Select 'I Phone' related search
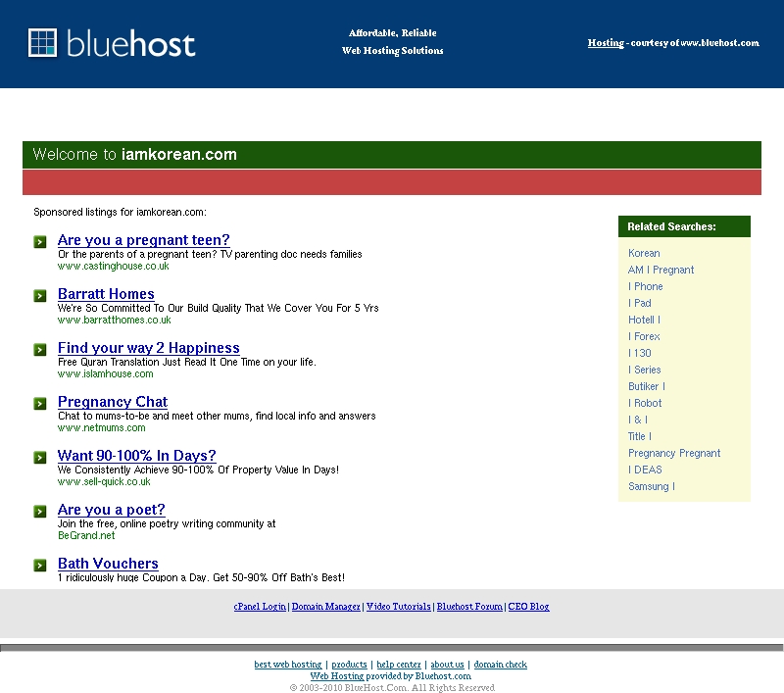 [x=646, y=286]
